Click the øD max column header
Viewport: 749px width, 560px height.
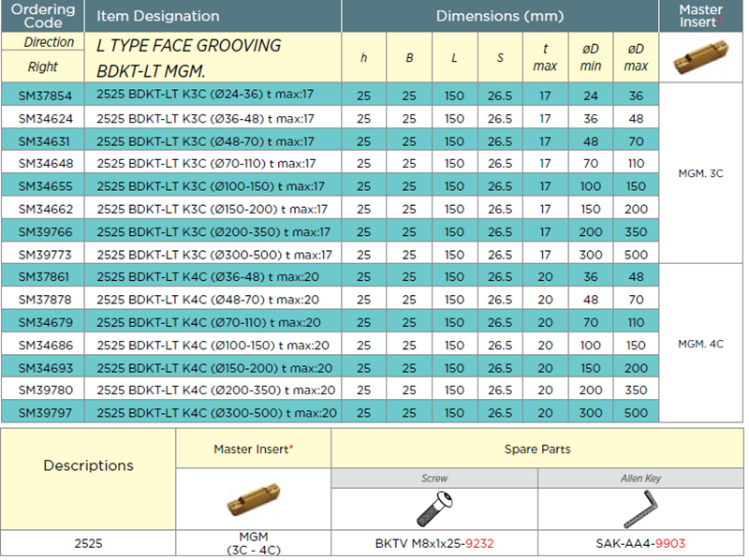[x=636, y=57]
